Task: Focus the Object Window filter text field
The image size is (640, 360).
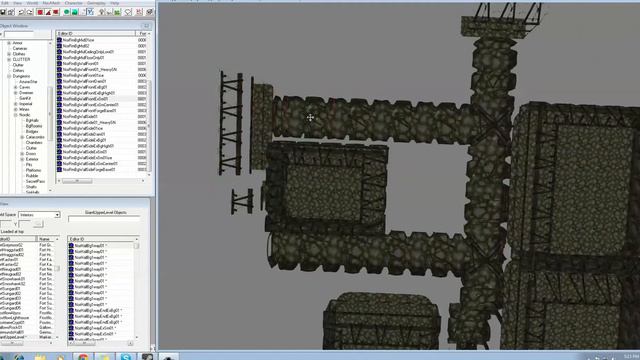Action: 18,34
